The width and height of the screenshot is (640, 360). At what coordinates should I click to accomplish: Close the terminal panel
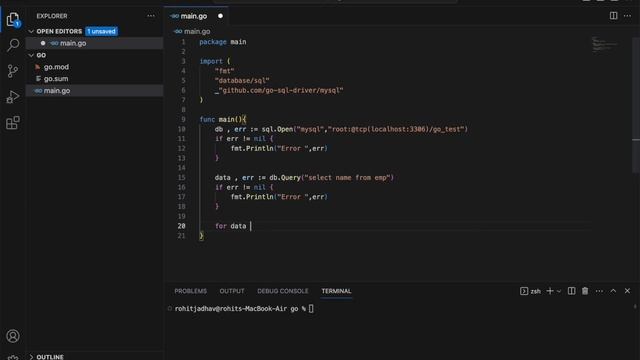[627, 291]
